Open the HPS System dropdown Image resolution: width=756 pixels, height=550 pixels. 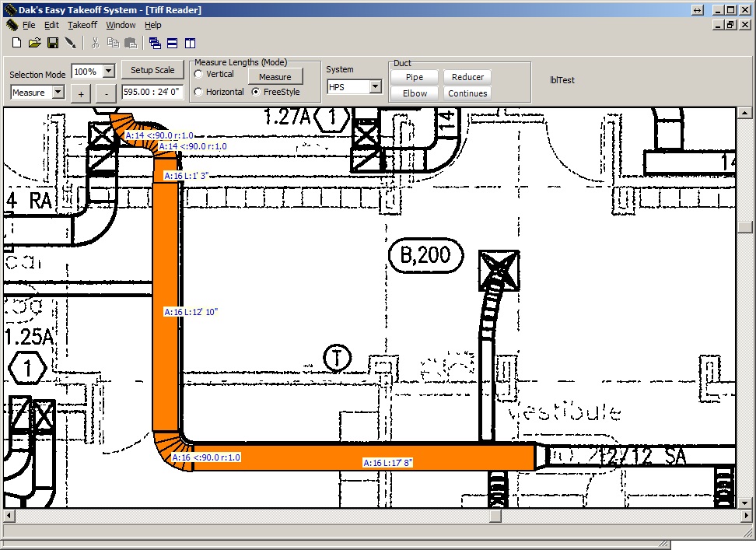point(375,87)
